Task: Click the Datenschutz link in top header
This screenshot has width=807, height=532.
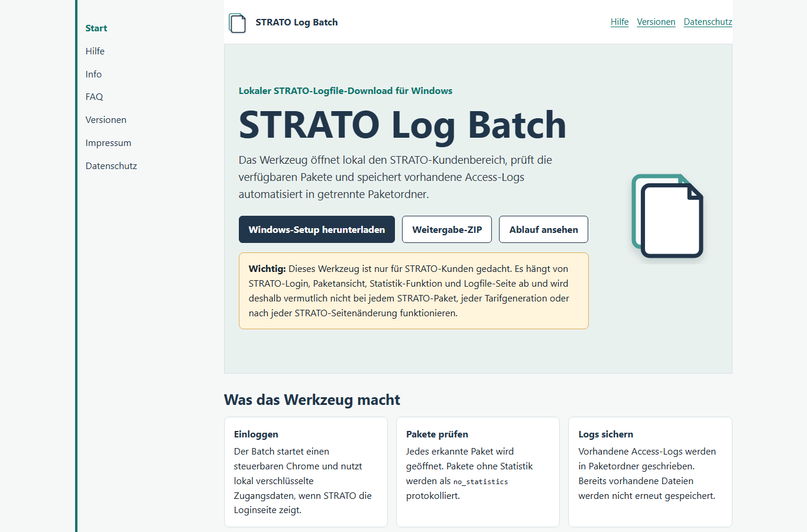Action: coord(708,22)
